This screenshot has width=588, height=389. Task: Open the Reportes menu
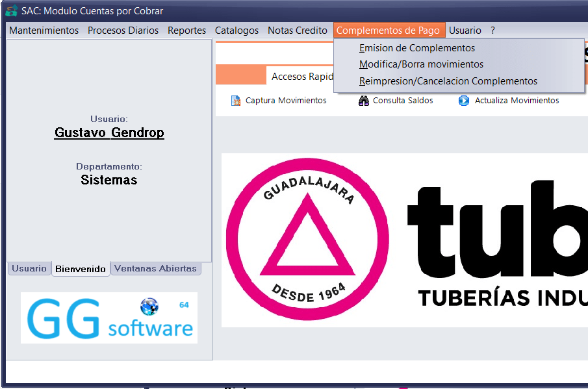tap(186, 31)
